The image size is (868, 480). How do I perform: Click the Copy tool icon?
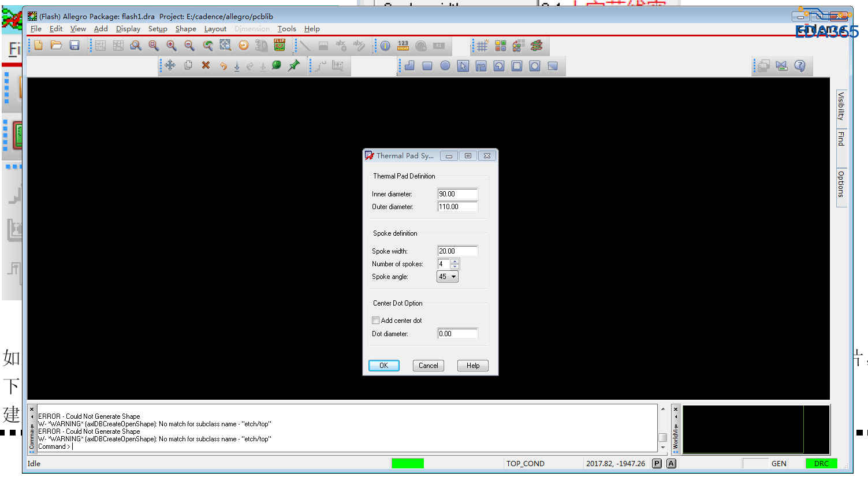tap(188, 65)
